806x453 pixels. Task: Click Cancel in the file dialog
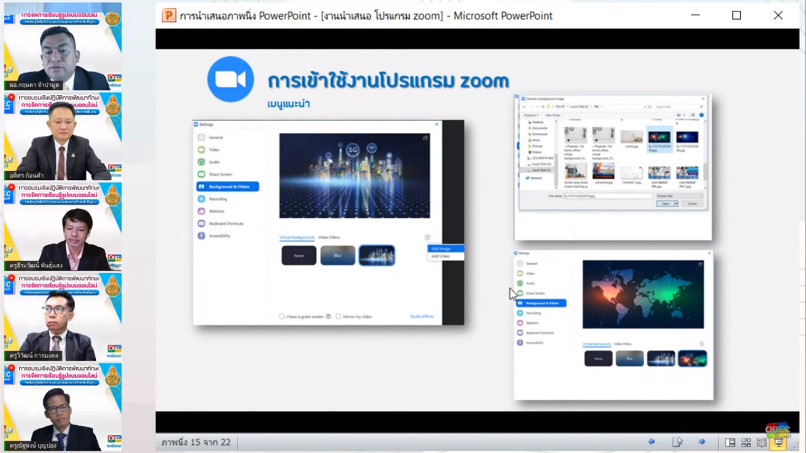(692, 204)
